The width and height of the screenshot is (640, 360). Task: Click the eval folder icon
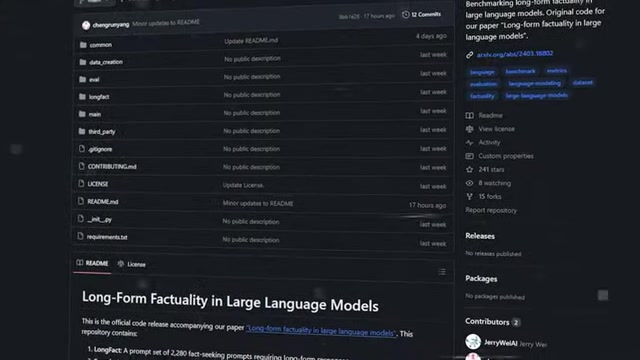tap(83, 79)
